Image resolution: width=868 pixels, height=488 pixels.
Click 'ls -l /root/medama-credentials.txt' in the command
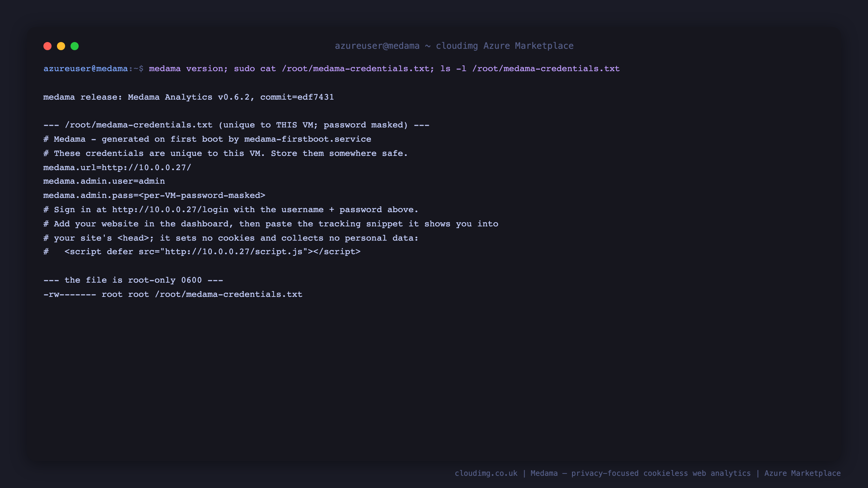pyautogui.click(x=530, y=69)
